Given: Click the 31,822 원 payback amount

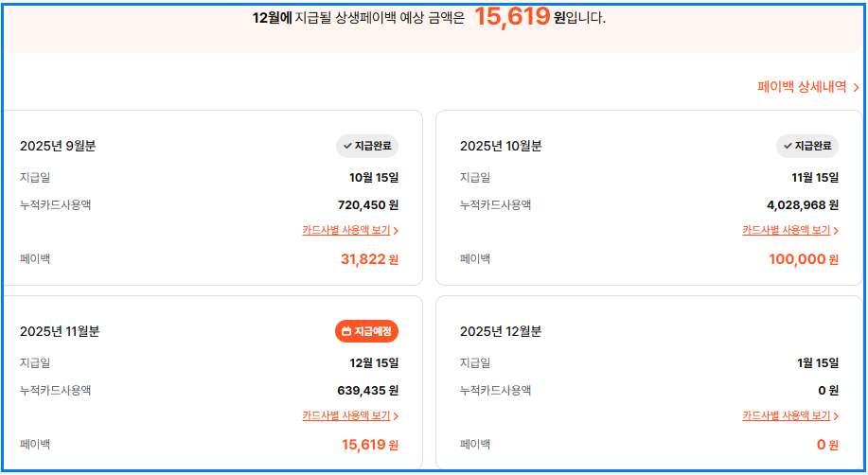Looking at the screenshot, I should pyautogui.click(x=369, y=259).
